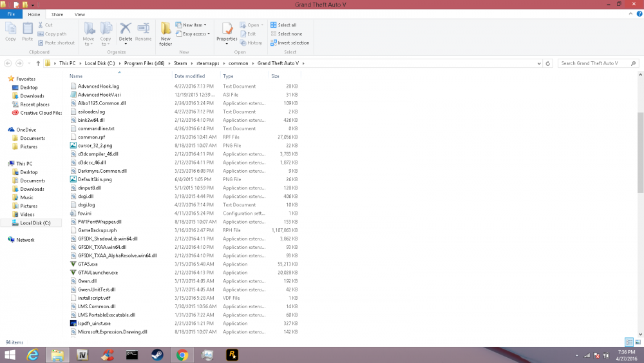Click Select none
Screen dimensions: 644x363
(287, 34)
